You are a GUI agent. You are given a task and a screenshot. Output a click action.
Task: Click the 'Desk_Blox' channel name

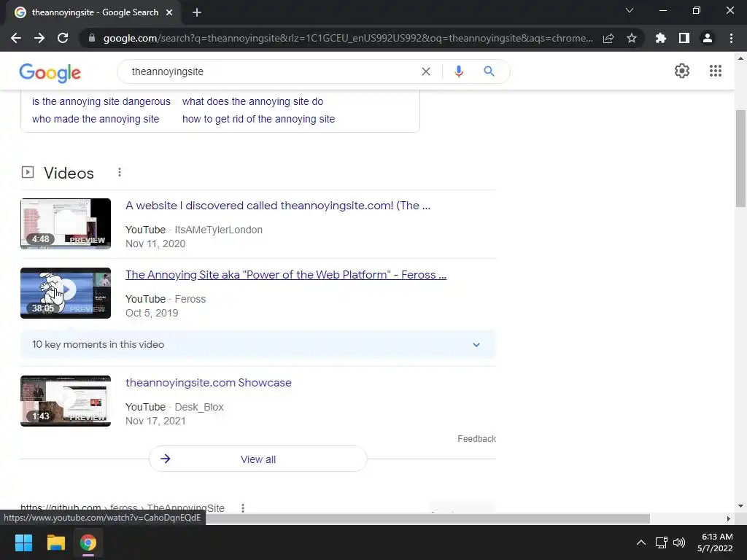[199, 407]
